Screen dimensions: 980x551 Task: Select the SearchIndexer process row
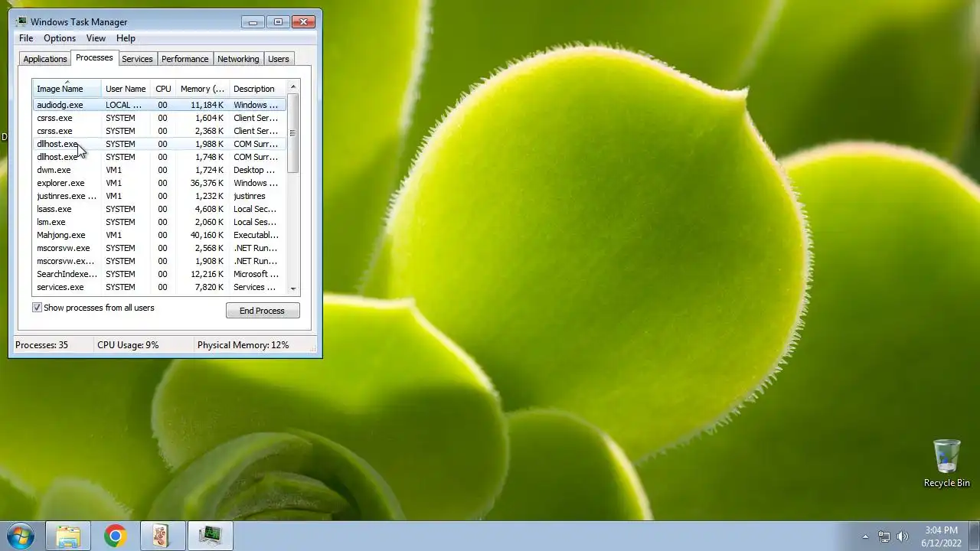(159, 274)
